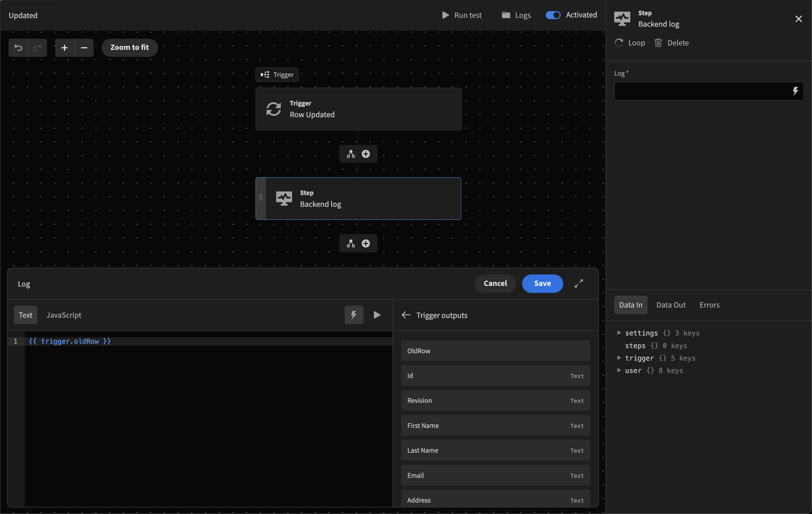
Task: Click the undo arrow icon
Action: click(18, 48)
